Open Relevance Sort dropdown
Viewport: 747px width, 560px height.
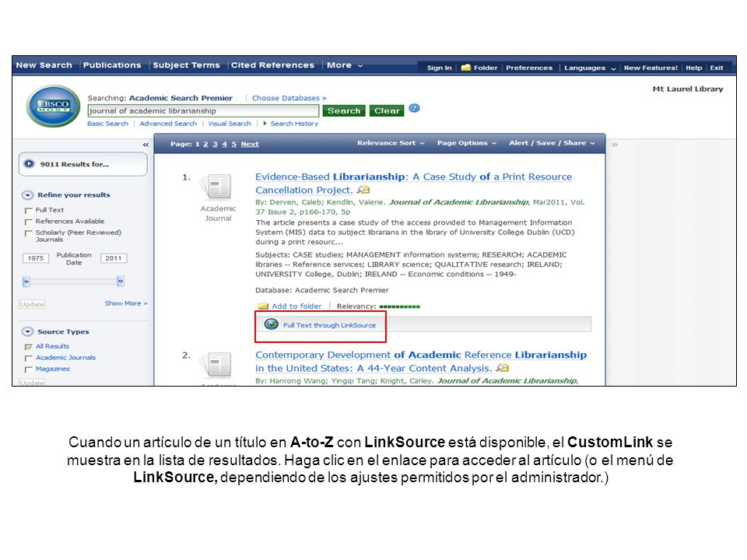click(x=391, y=143)
